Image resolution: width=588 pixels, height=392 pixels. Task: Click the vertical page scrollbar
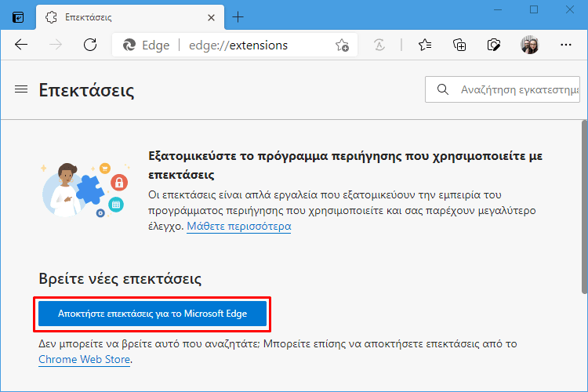[584, 207]
